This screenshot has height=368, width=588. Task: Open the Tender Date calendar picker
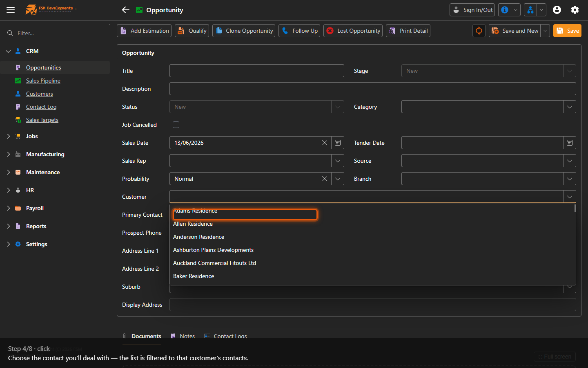tap(570, 143)
